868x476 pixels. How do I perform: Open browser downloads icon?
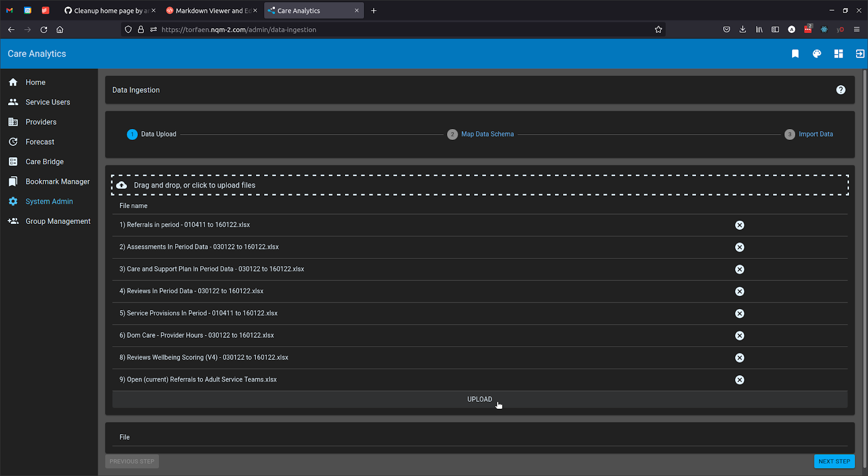(x=743, y=30)
